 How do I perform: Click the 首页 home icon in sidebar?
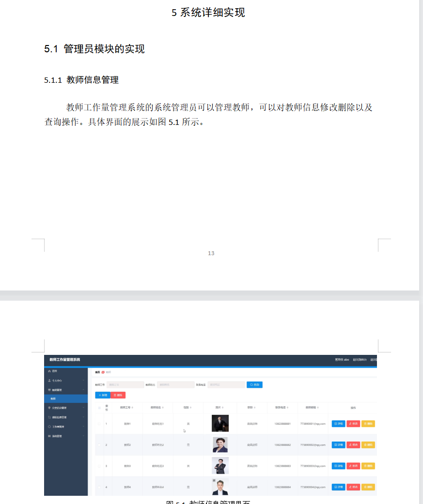[49, 371]
